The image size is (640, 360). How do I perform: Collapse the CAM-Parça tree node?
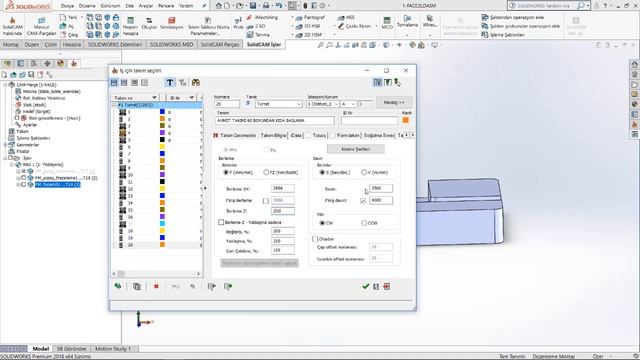tap(5, 85)
